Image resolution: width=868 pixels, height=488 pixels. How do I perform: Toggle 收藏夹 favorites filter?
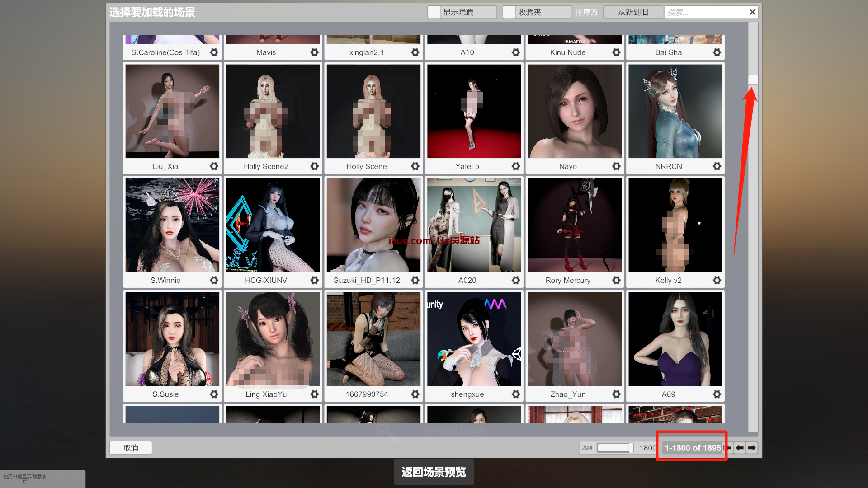(509, 11)
